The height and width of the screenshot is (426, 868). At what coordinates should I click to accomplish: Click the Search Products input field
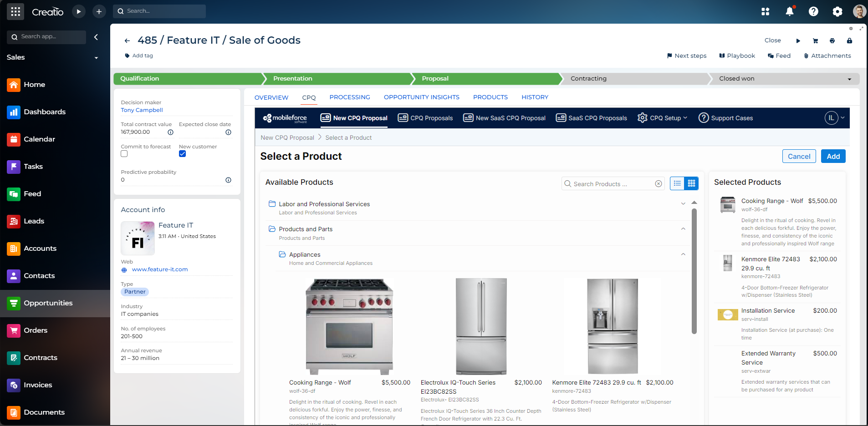[x=613, y=184]
